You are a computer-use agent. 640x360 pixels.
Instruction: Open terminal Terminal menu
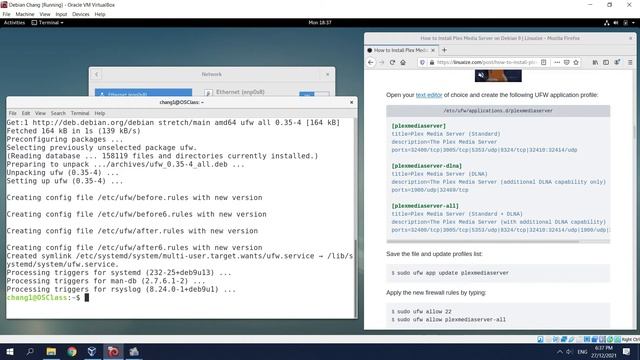(x=80, y=113)
